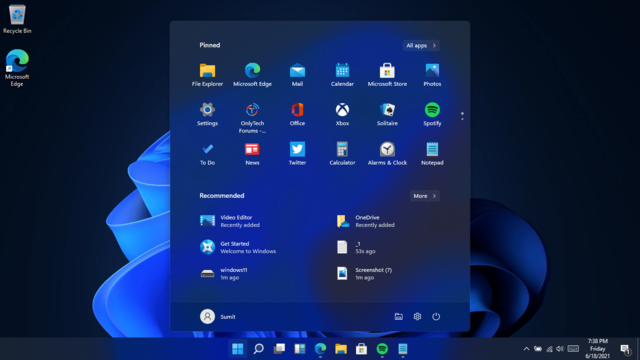640x360 pixels.
Task: Open the Power button menu
Action: (436, 316)
